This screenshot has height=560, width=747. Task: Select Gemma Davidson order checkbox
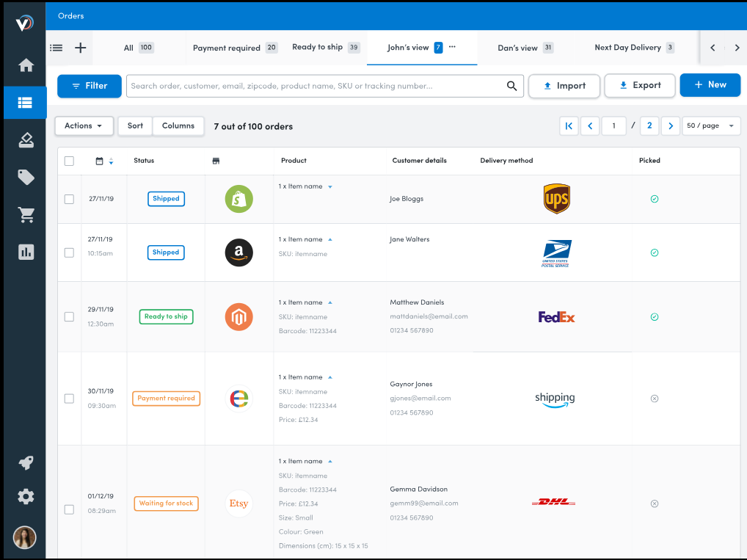69,509
